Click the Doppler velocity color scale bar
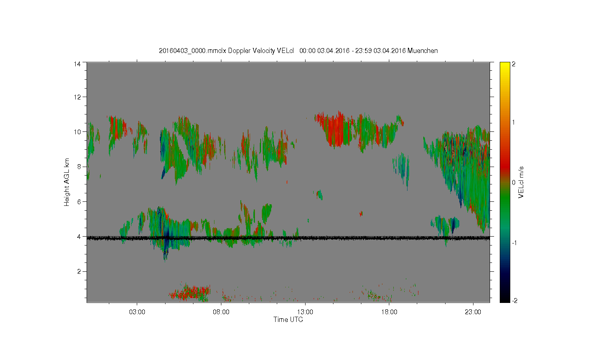The image size is (607, 364). point(505,182)
